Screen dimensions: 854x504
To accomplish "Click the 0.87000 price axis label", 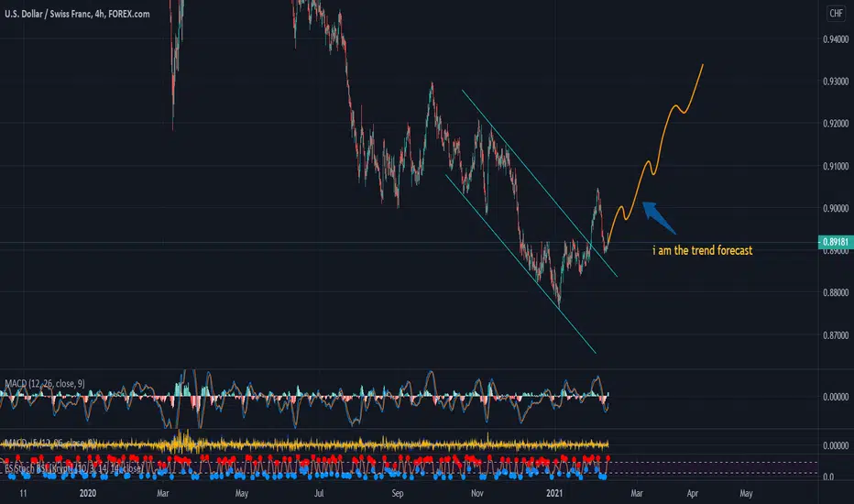I will coord(836,335).
